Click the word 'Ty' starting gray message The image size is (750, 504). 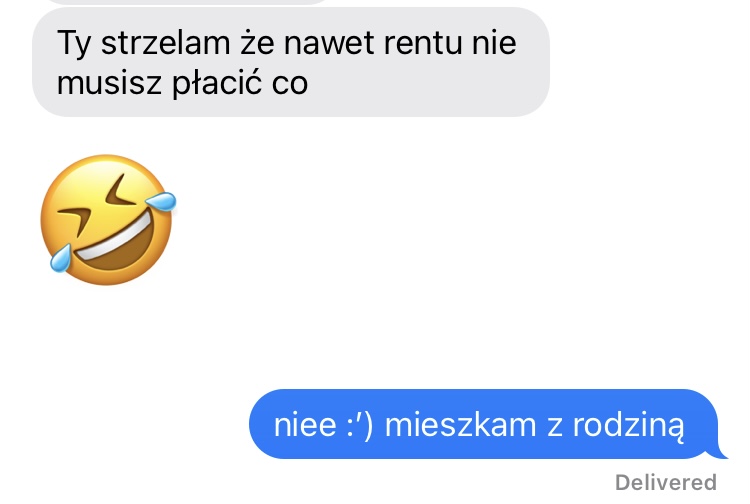coord(74,44)
